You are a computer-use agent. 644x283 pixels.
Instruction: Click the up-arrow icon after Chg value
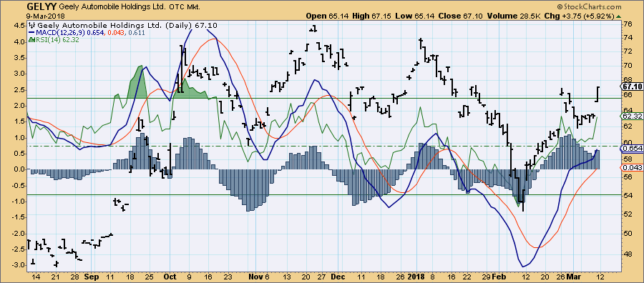618,16
